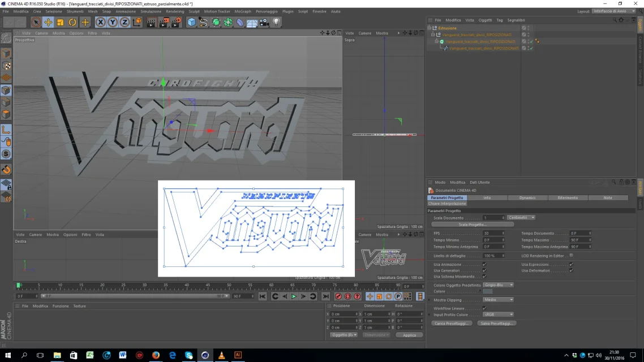Open the camera object icon

point(264,22)
